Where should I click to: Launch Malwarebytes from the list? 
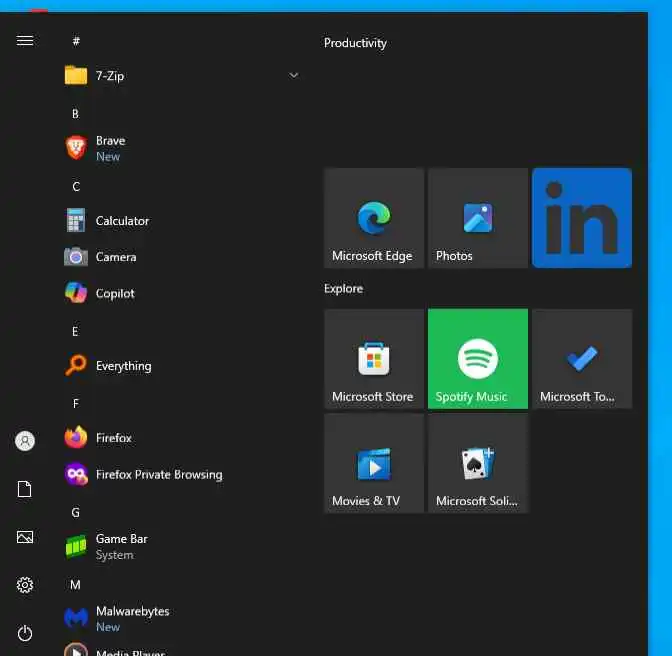click(182, 619)
